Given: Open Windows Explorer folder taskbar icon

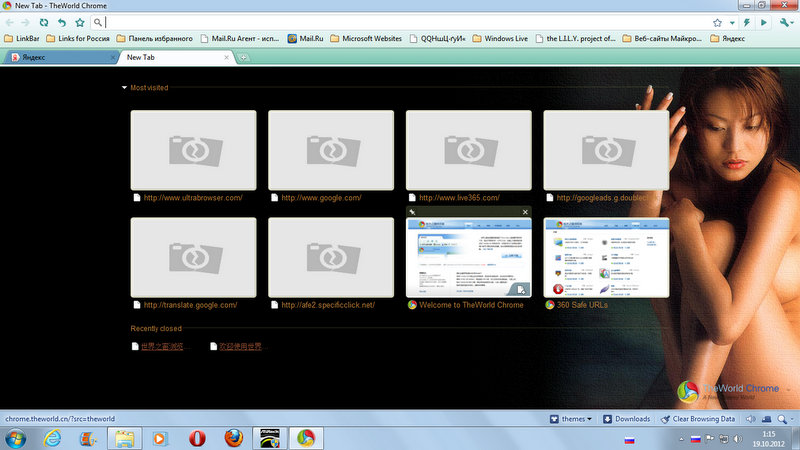Looking at the screenshot, I should click(x=124, y=439).
